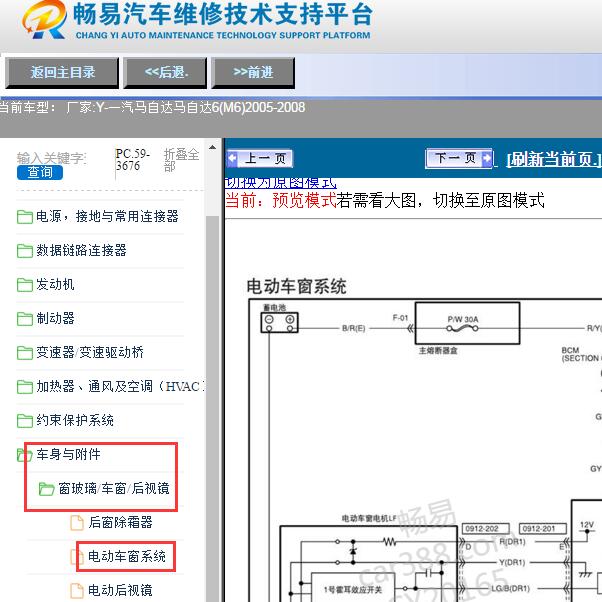
Task: Click the blue 查询 search button
Action: coord(40,172)
